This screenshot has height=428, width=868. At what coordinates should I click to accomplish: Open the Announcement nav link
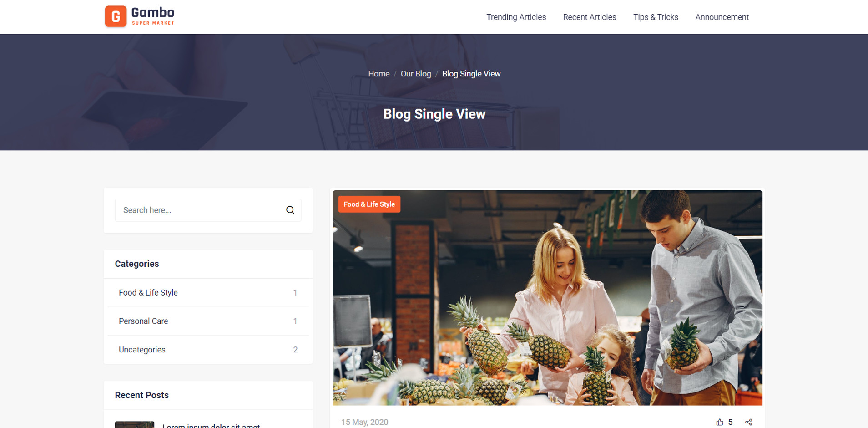click(722, 17)
